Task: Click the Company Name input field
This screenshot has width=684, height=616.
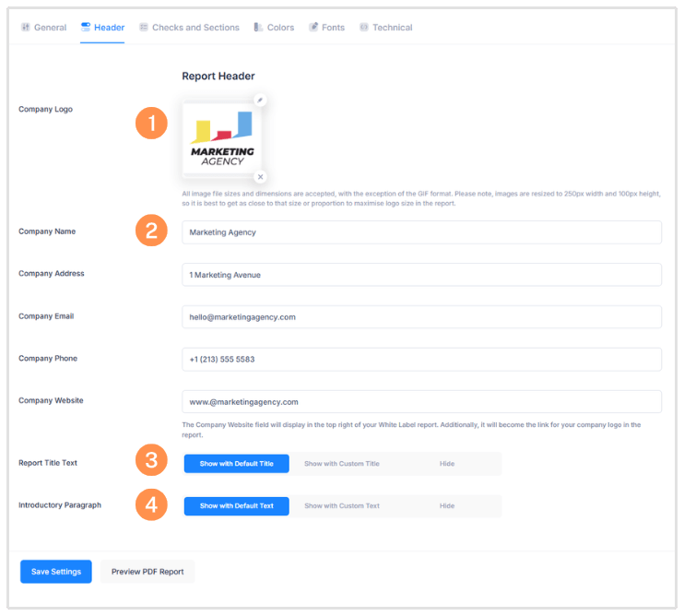Action: coord(421,232)
